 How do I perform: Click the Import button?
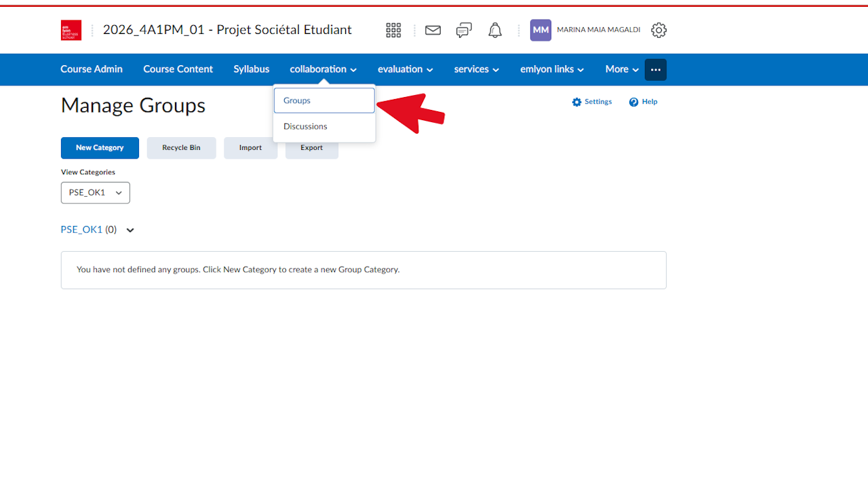click(x=250, y=148)
